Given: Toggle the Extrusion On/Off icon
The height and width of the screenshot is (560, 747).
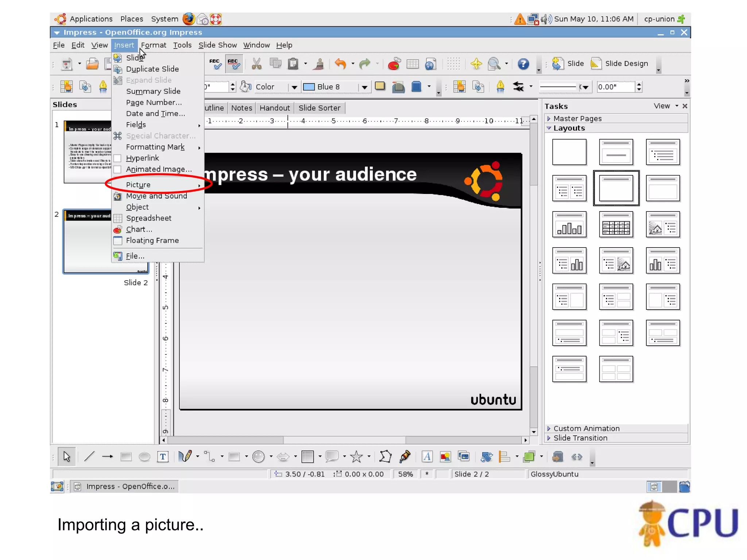Looking at the screenshot, I should point(557,456).
